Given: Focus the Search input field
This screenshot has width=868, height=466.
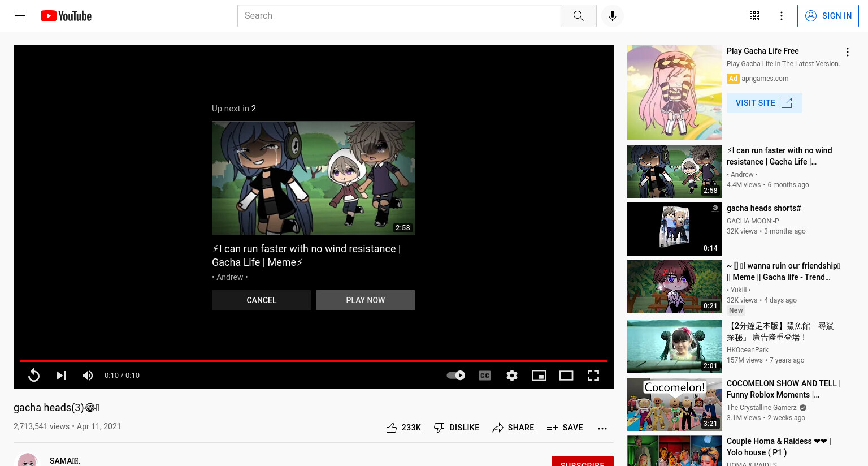Looking at the screenshot, I should (399, 16).
